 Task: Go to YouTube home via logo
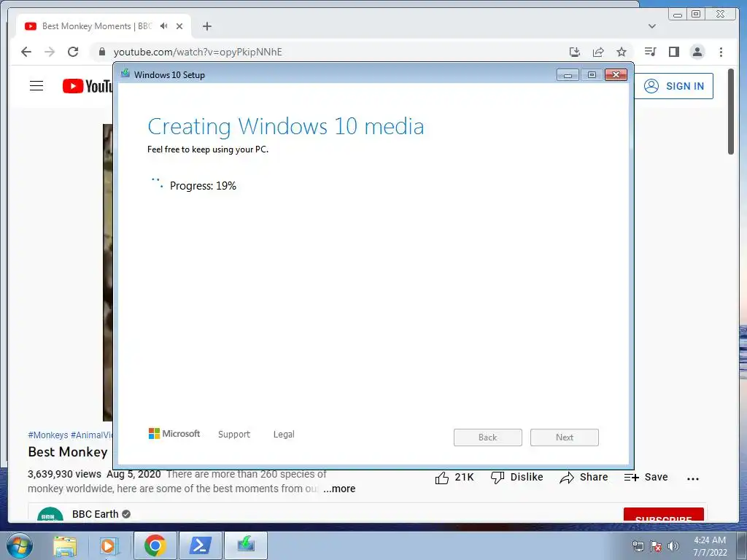pyautogui.click(x=88, y=86)
